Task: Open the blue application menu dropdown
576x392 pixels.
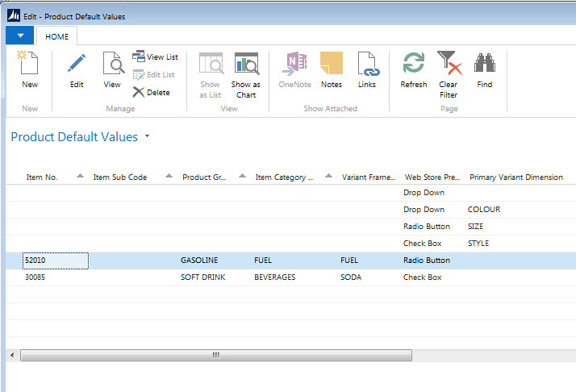Action: (x=20, y=35)
